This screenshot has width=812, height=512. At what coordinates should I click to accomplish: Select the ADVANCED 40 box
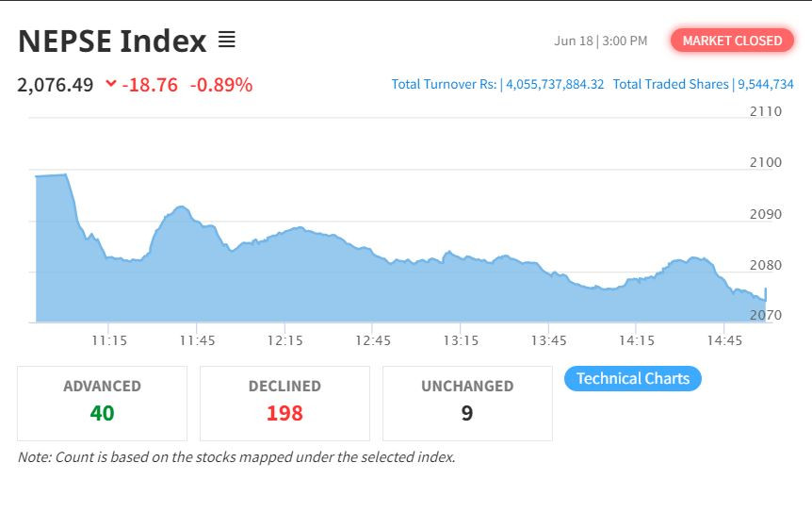(102, 404)
